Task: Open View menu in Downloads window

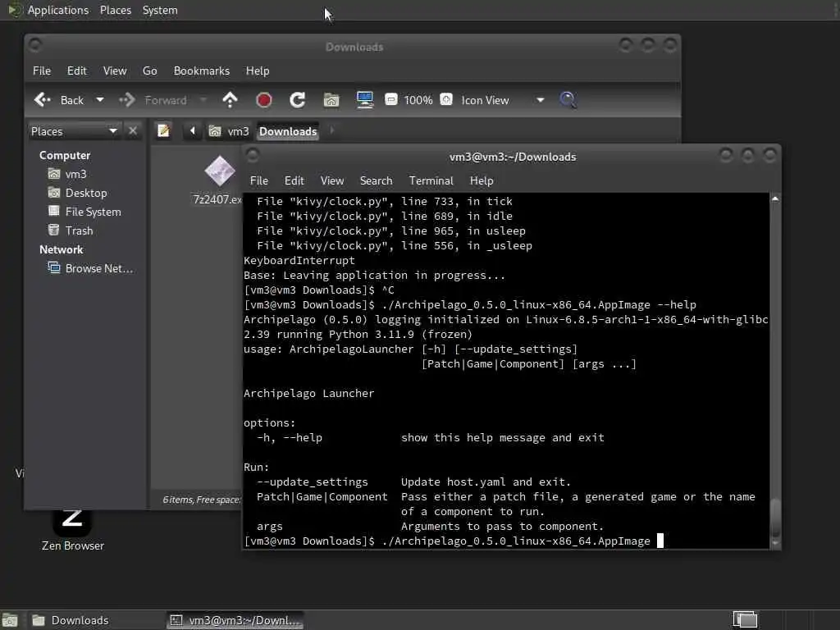Action: 115,71
